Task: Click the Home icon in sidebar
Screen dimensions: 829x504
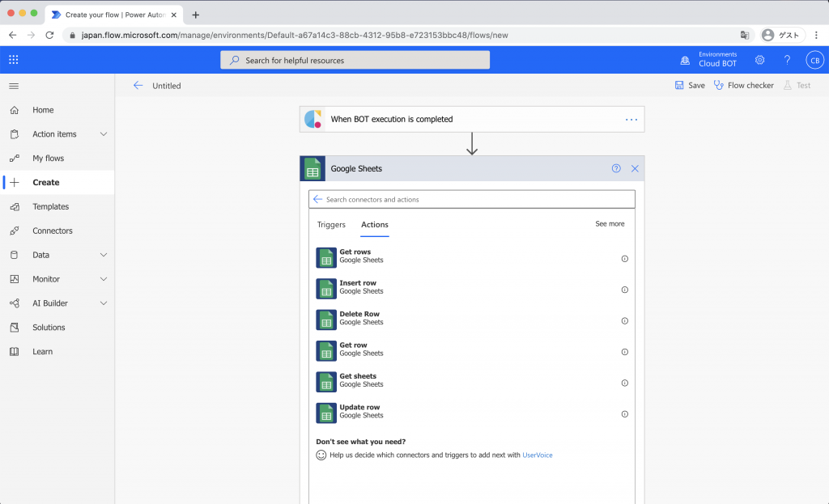Action: point(15,110)
